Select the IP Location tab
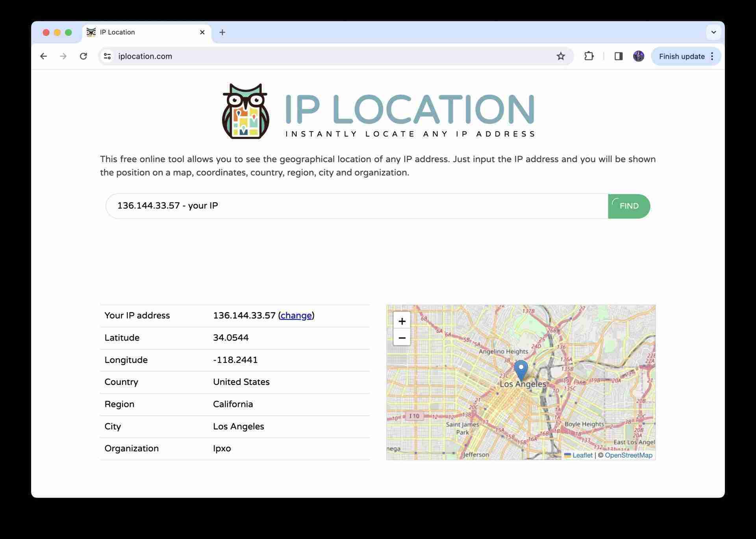Viewport: 756px width, 539px height. pos(146,32)
